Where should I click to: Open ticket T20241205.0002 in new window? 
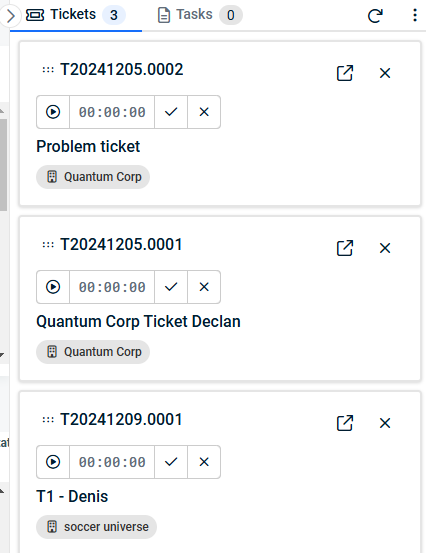tap(345, 73)
